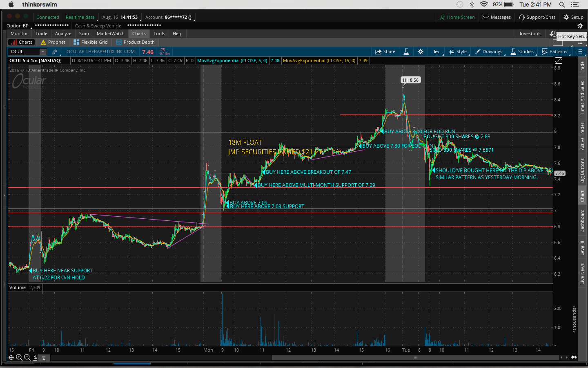The width and height of the screenshot is (588, 368).
Task: Open the Trade side panel tab
Action: point(582,67)
